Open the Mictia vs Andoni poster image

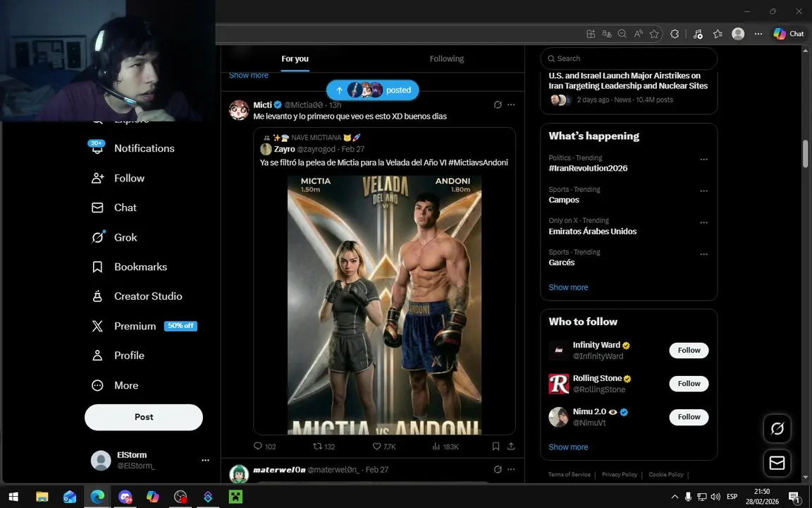[x=384, y=305]
